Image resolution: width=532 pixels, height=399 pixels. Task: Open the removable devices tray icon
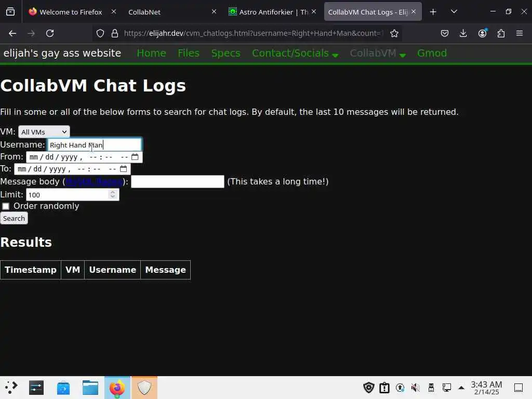pos(431,388)
